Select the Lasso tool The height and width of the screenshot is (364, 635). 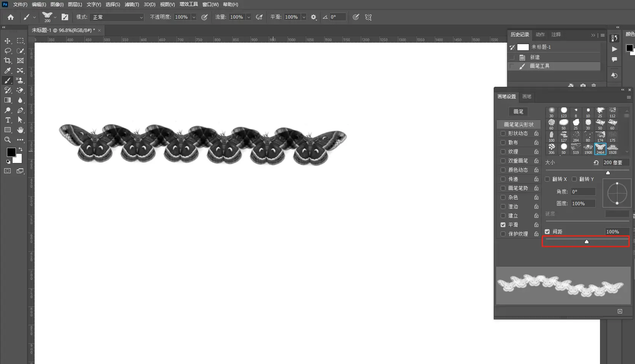click(x=8, y=51)
